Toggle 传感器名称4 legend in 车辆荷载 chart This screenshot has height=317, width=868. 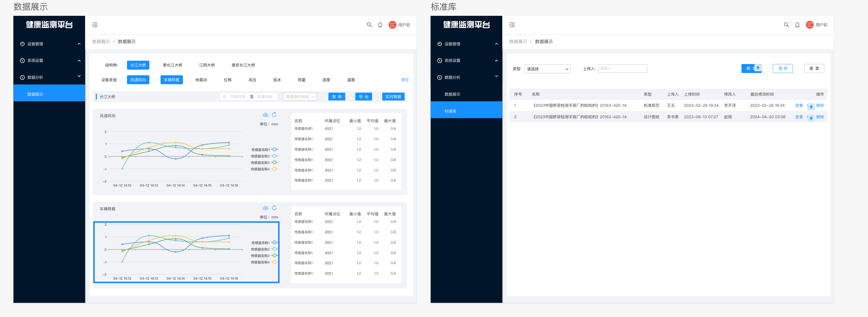point(265,262)
